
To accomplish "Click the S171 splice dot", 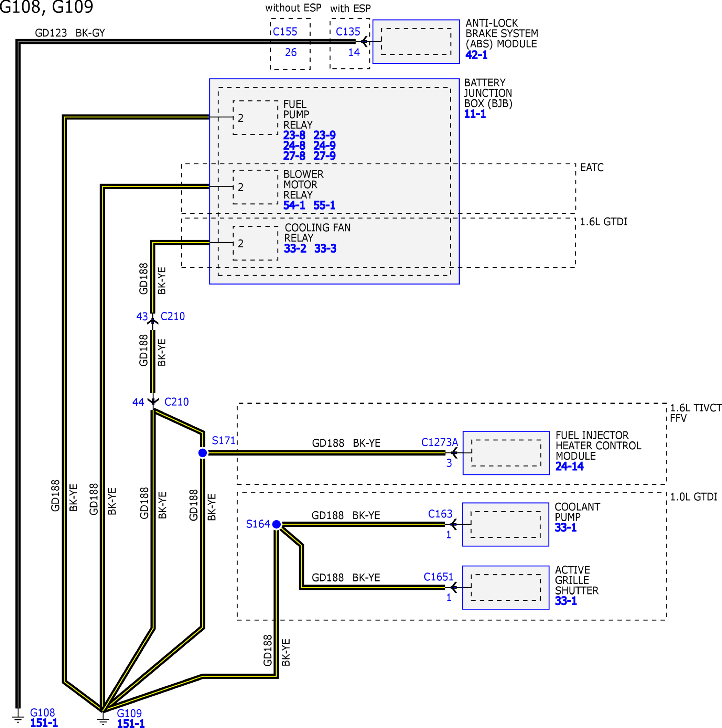I will (202, 452).
